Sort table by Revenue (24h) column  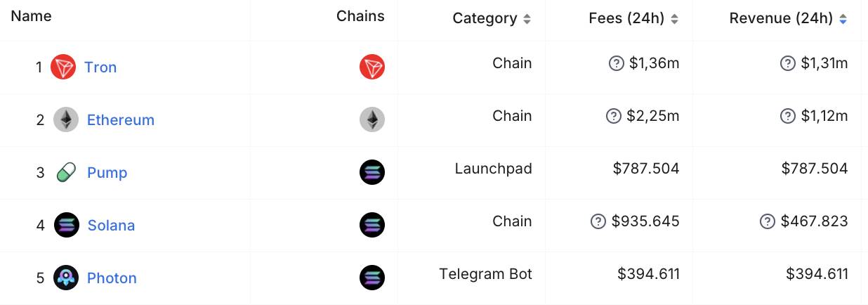[x=788, y=19]
